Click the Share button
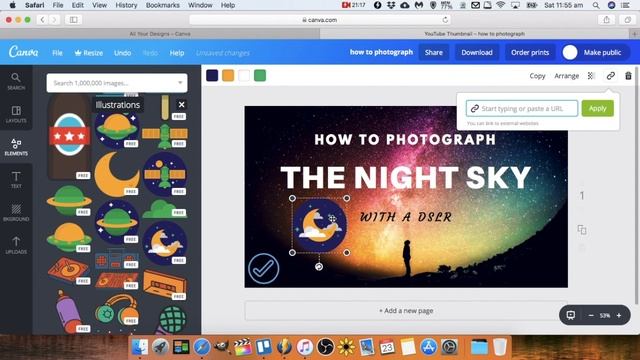 point(433,52)
